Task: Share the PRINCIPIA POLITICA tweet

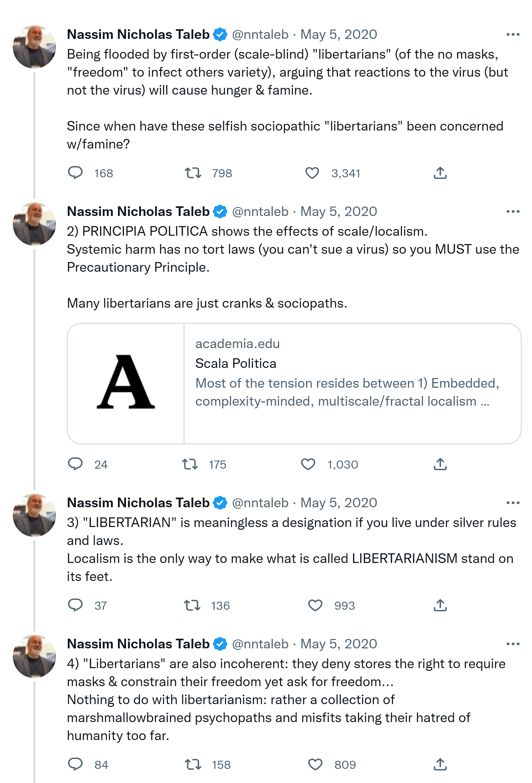Action: coord(440,464)
